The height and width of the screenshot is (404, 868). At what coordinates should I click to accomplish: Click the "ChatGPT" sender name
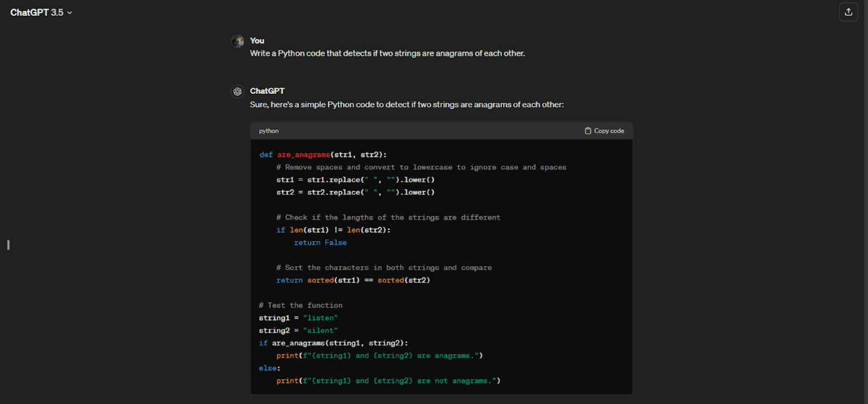pos(267,91)
